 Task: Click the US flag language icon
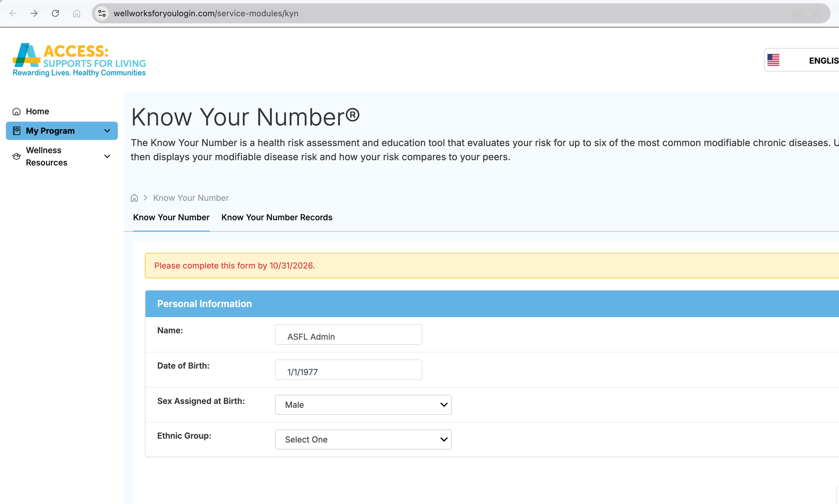(x=773, y=60)
